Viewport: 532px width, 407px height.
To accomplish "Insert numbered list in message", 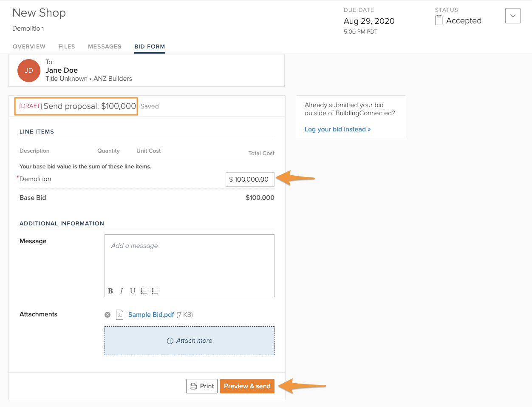I will click(x=144, y=291).
